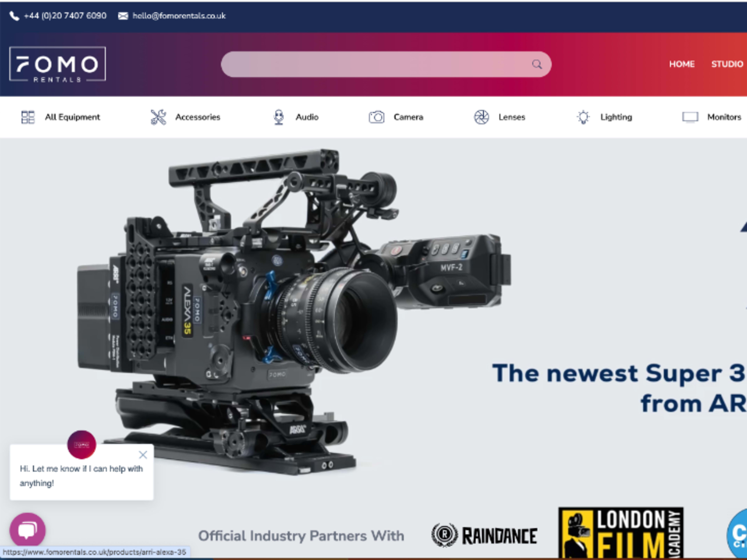The image size is (747, 560).
Task: Open the Accessories category
Action: pyautogui.click(x=198, y=117)
